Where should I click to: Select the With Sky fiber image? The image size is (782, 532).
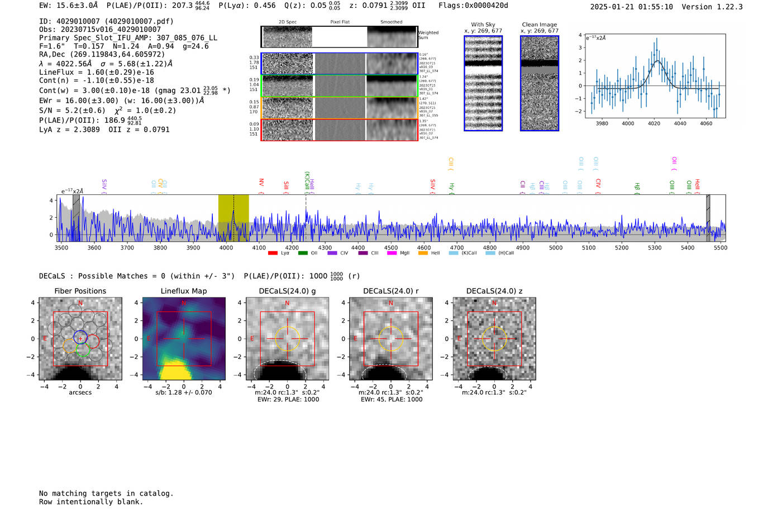[x=483, y=83]
